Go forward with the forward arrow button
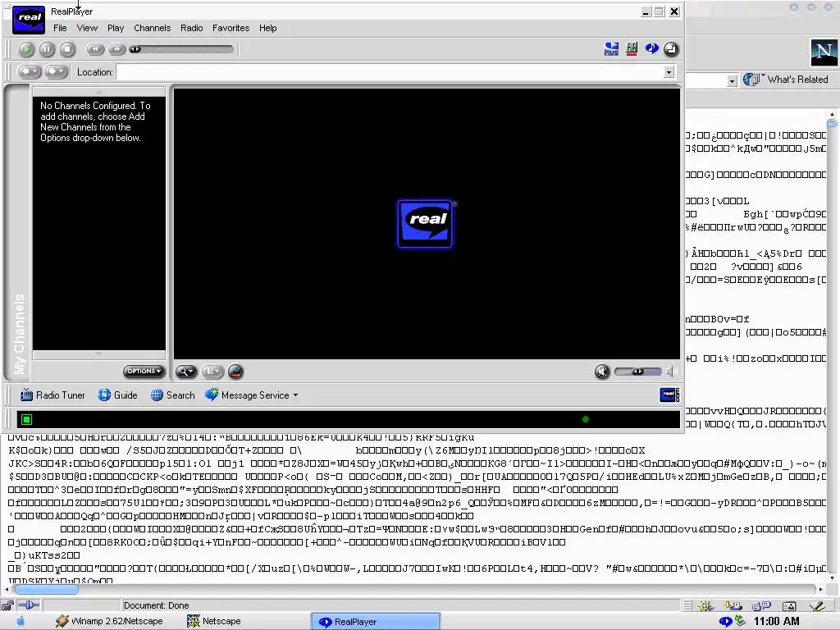This screenshot has height=630, width=840. (56, 71)
